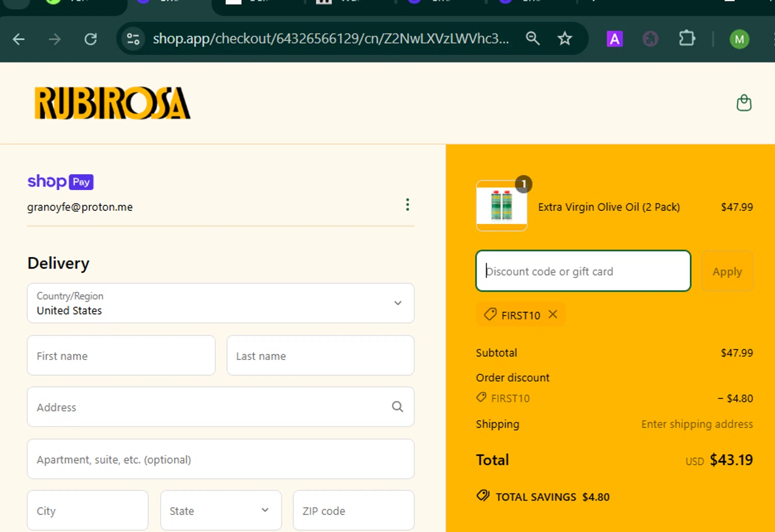Screen dimensions: 775x532
Task: Click the Address input field
Action: click(x=221, y=407)
